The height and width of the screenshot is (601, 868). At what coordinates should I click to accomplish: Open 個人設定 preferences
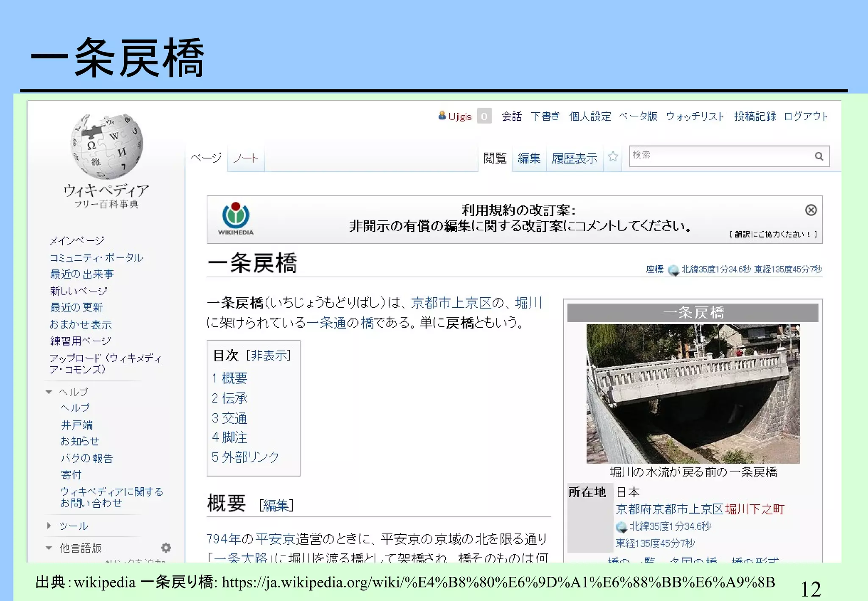[x=590, y=117]
